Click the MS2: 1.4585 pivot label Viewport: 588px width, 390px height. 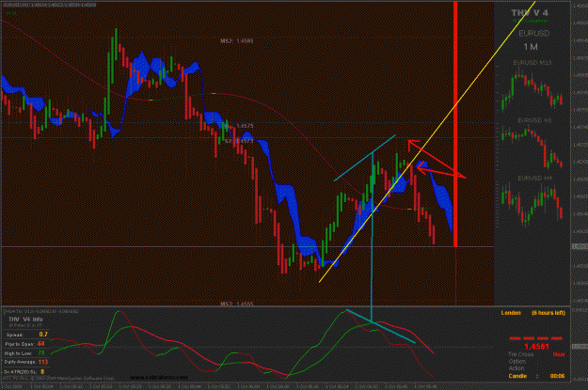coord(237,40)
